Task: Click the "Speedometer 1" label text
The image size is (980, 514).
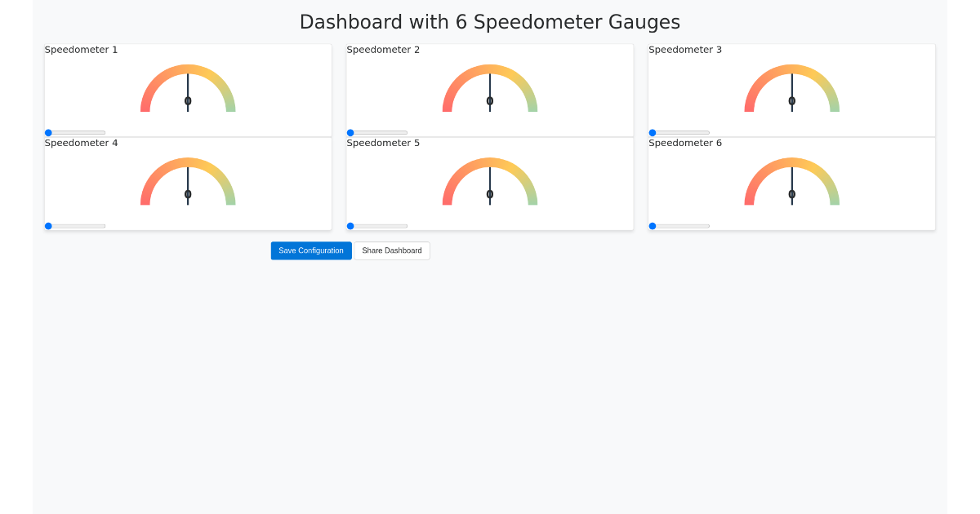Action: click(x=81, y=50)
